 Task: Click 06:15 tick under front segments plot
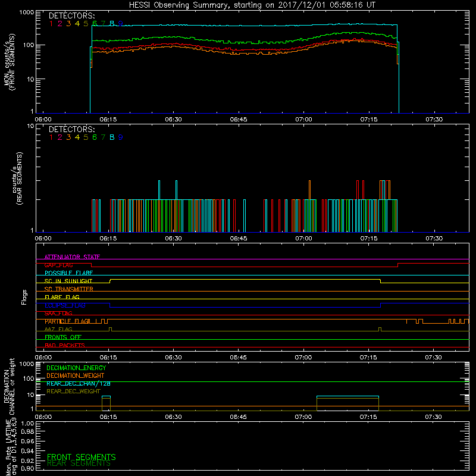[x=108, y=120]
